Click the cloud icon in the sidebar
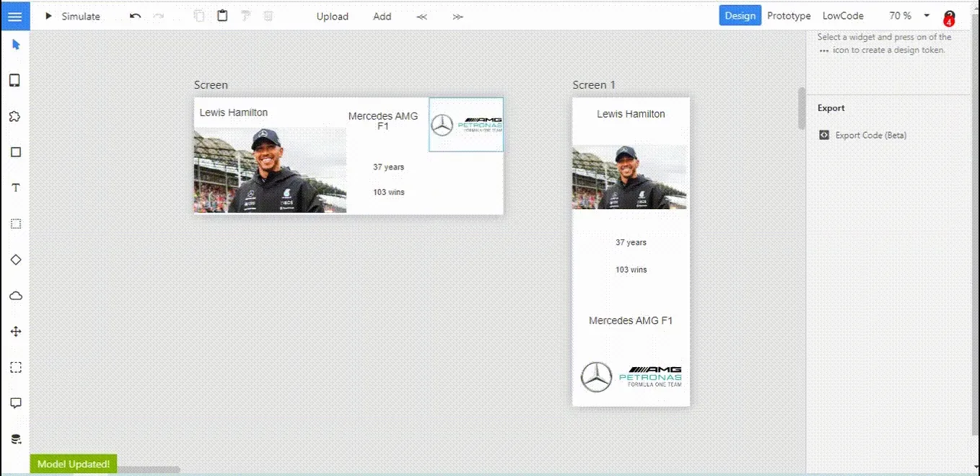Image resolution: width=980 pixels, height=476 pixels. [x=15, y=295]
